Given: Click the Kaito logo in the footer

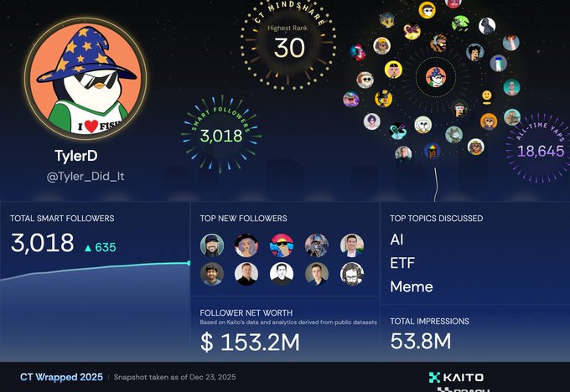Looking at the screenshot, I should [456, 377].
